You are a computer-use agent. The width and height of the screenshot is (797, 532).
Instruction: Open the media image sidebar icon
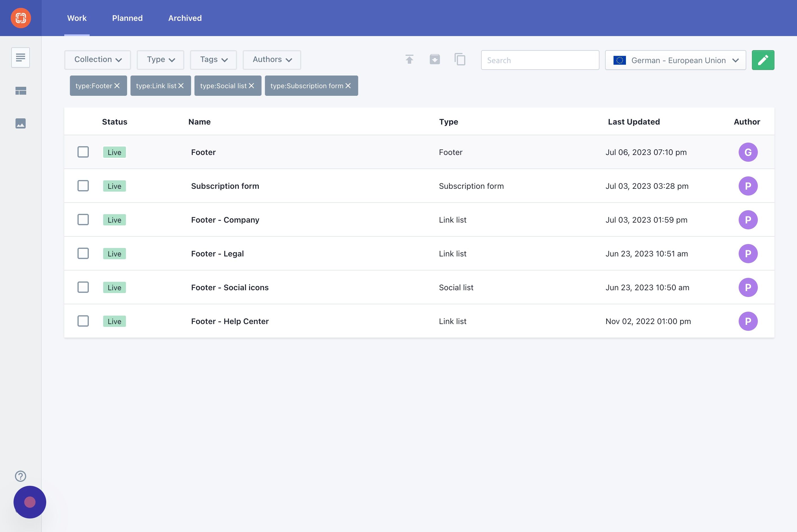tap(21, 123)
